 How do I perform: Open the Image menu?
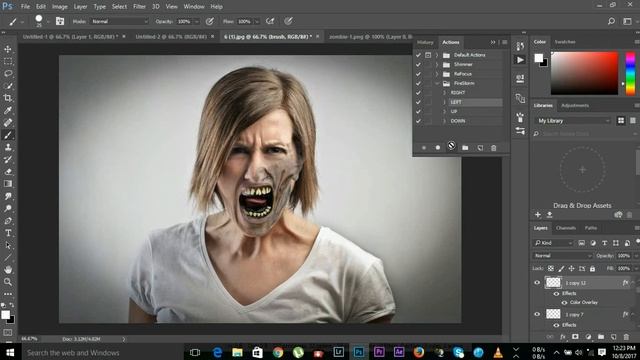[x=60, y=7]
